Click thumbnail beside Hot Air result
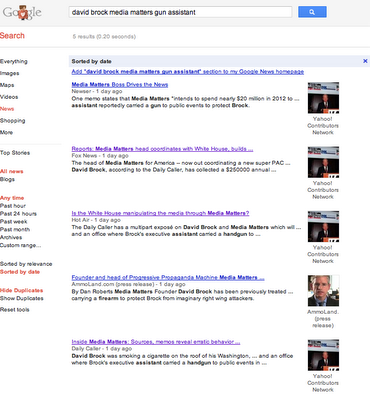Image resolution: width=370 pixels, height=400 pixels. pos(323,227)
